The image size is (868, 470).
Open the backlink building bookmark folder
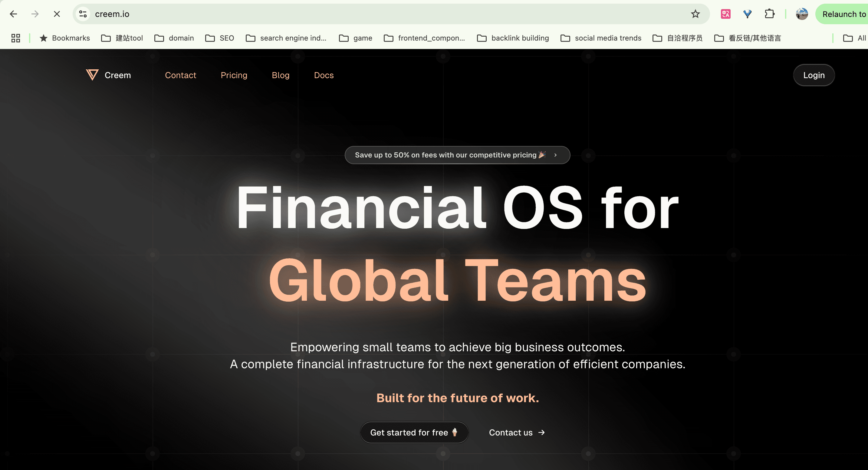(513, 38)
